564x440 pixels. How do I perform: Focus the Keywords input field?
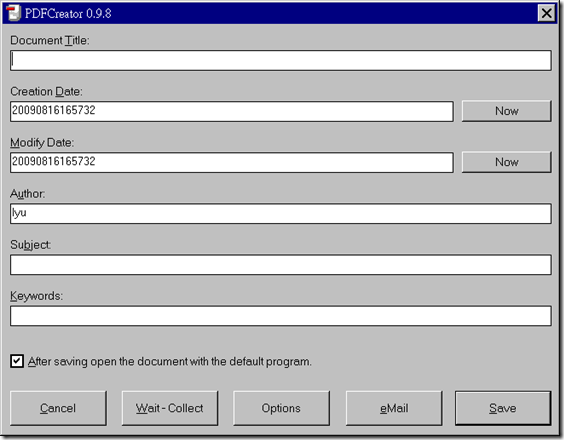click(281, 316)
